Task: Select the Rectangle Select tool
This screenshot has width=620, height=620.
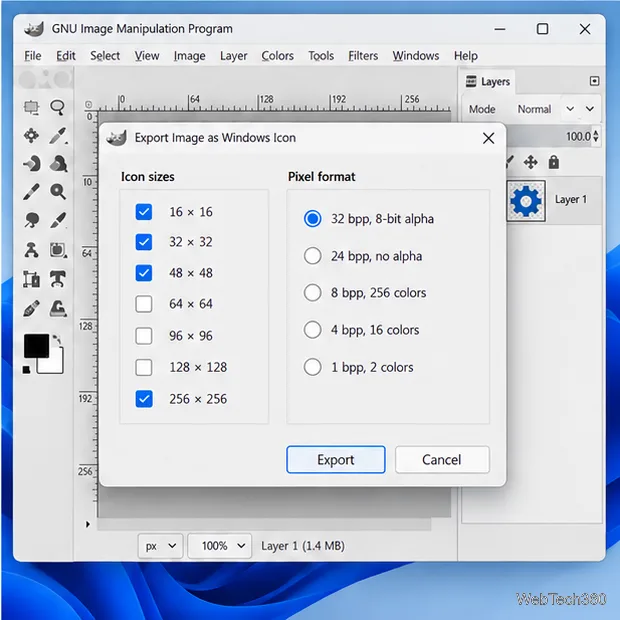Action: pyautogui.click(x=31, y=108)
